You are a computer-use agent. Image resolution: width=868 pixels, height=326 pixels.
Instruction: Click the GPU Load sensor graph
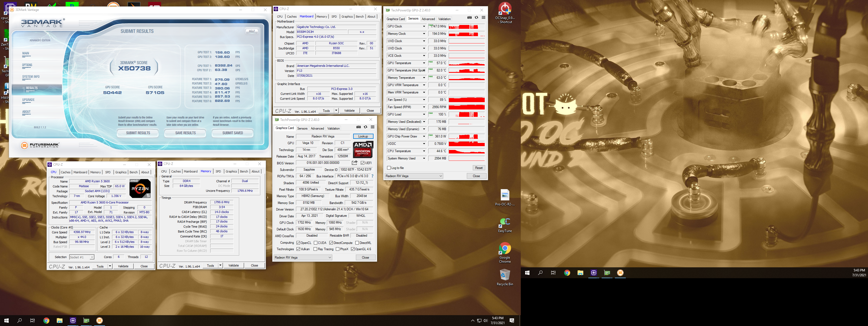pos(467,114)
